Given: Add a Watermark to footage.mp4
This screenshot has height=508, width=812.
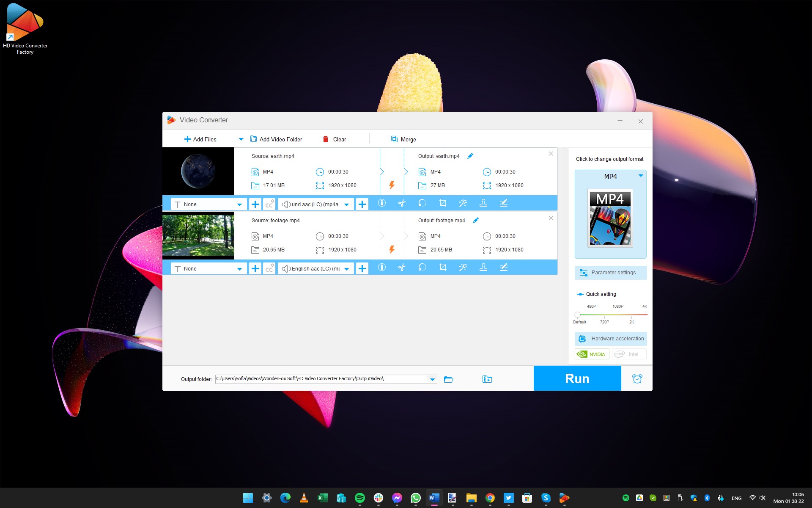Looking at the screenshot, I should (483, 268).
